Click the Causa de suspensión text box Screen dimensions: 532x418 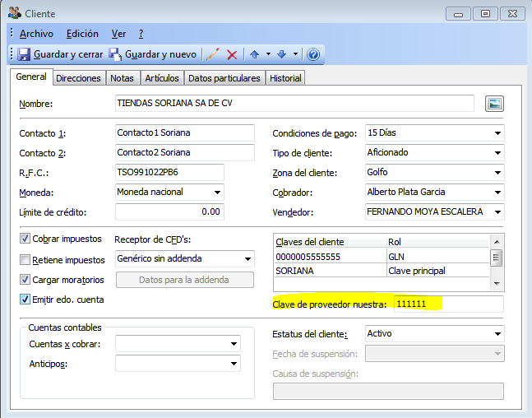tap(388, 391)
